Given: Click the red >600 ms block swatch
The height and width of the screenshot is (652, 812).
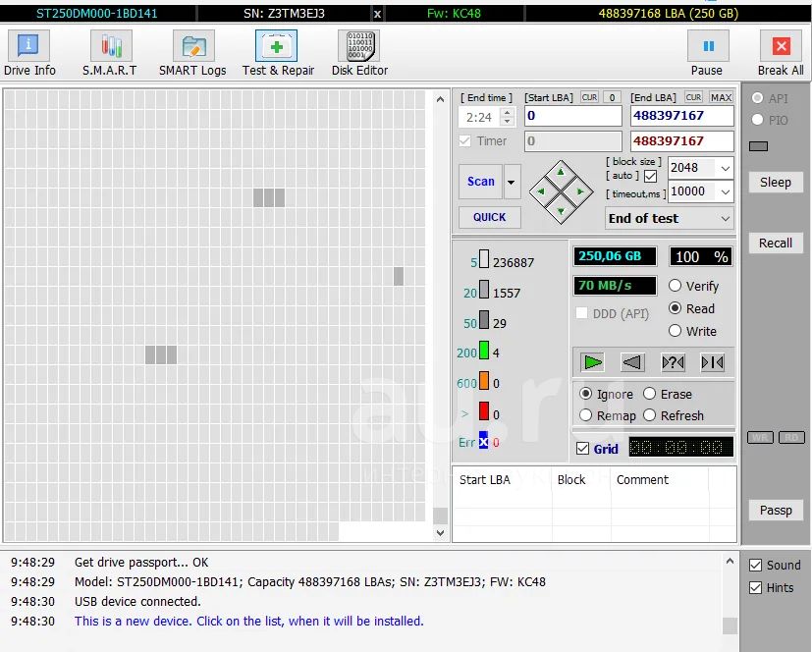Looking at the screenshot, I should click(484, 411).
